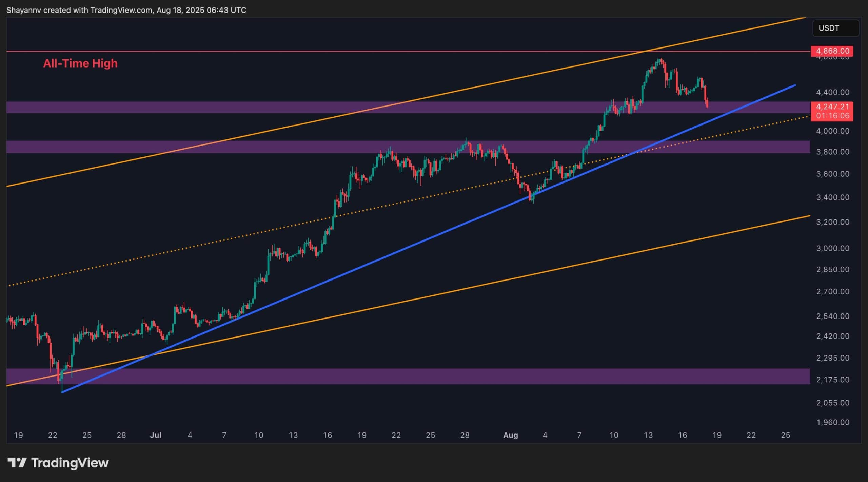The image size is (868, 482).
Task: Click the All-Time High text label
Action: click(80, 63)
